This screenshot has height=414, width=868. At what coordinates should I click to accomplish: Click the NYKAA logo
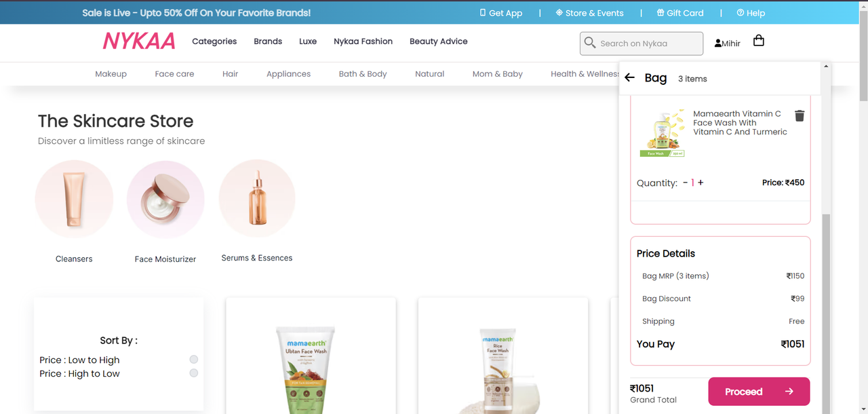pyautogui.click(x=139, y=41)
